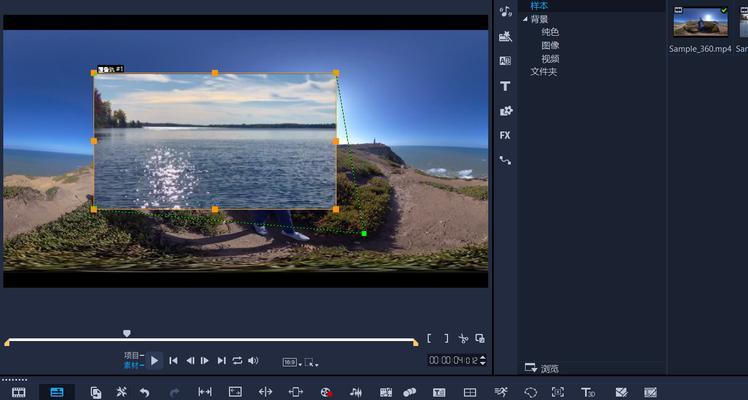Click the scrubber jog slider handle

point(126,333)
